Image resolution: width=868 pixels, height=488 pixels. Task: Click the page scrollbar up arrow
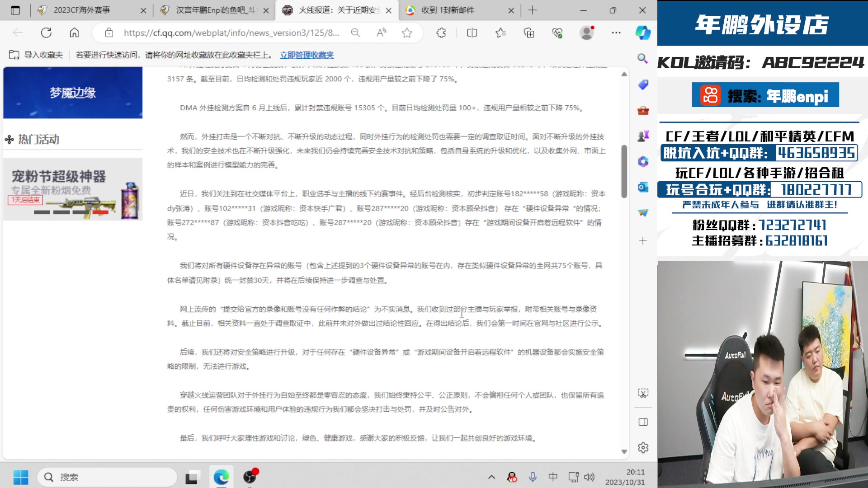pos(624,74)
